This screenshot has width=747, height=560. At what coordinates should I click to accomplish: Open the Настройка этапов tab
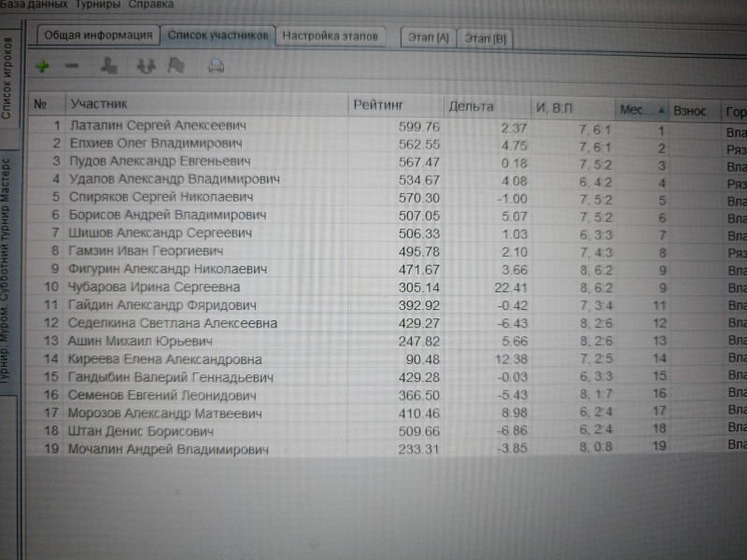coord(331,36)
